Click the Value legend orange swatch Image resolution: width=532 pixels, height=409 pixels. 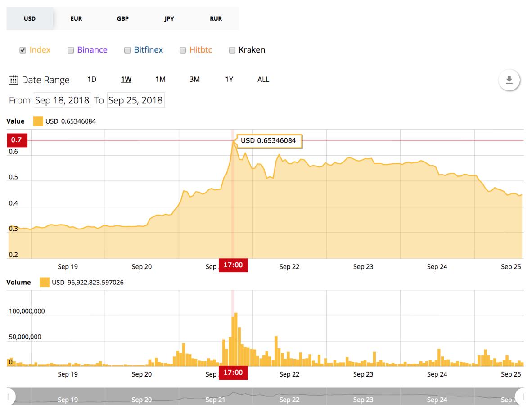pyautogui.click(x=38, y=121)
